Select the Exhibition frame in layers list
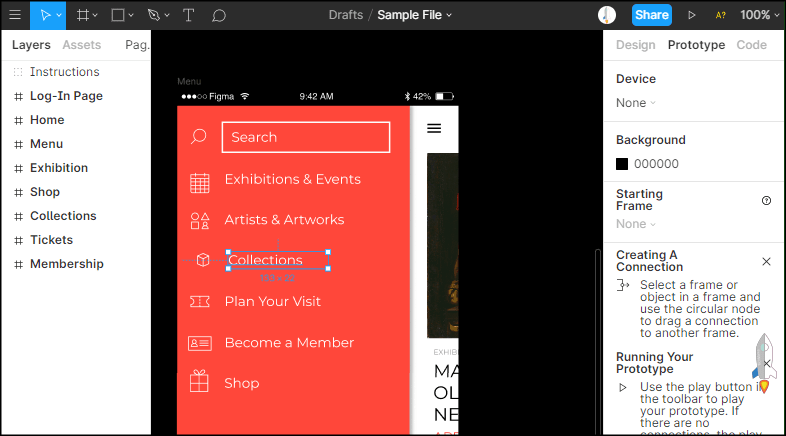 59,168
